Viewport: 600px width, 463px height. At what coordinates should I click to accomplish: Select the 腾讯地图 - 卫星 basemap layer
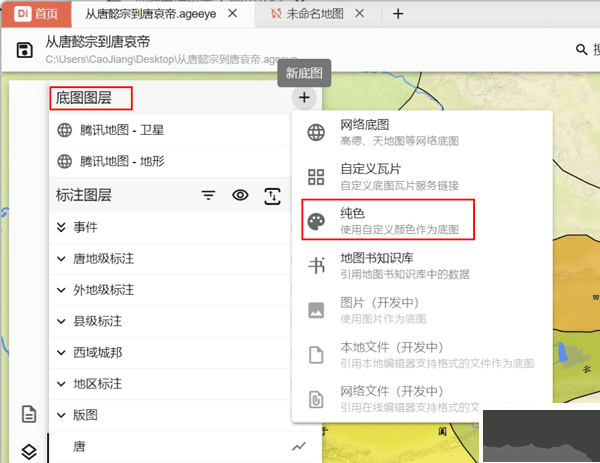click(x=170, y=130)
